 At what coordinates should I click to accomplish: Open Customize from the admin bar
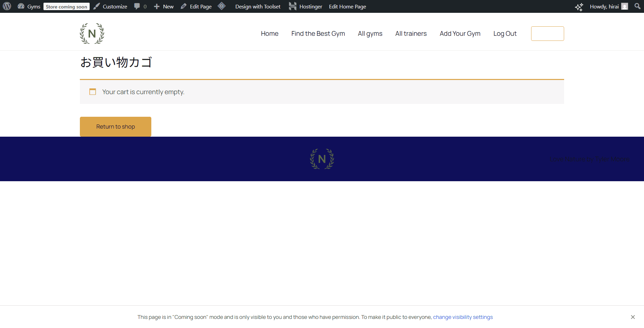tap(111, 6)
